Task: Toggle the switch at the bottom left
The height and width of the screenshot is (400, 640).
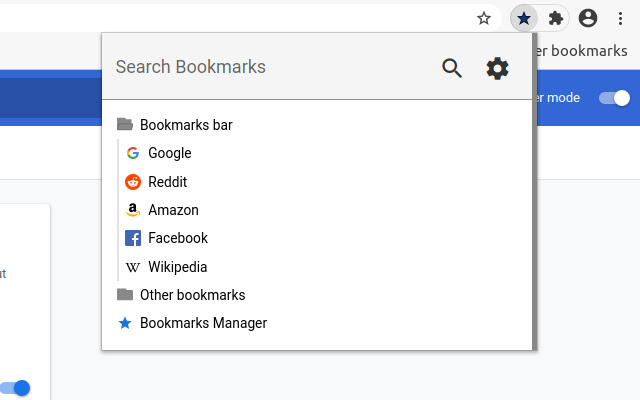Action: [x=15, y=388]
